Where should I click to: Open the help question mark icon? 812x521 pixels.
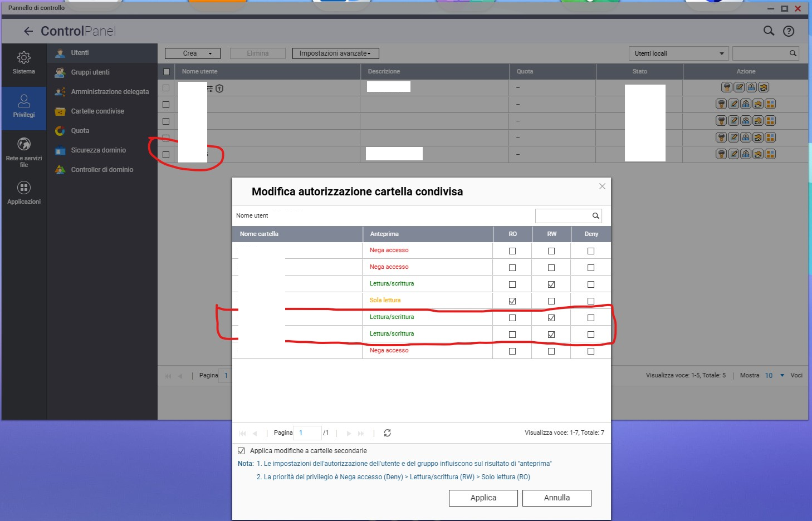click(789, 31)
